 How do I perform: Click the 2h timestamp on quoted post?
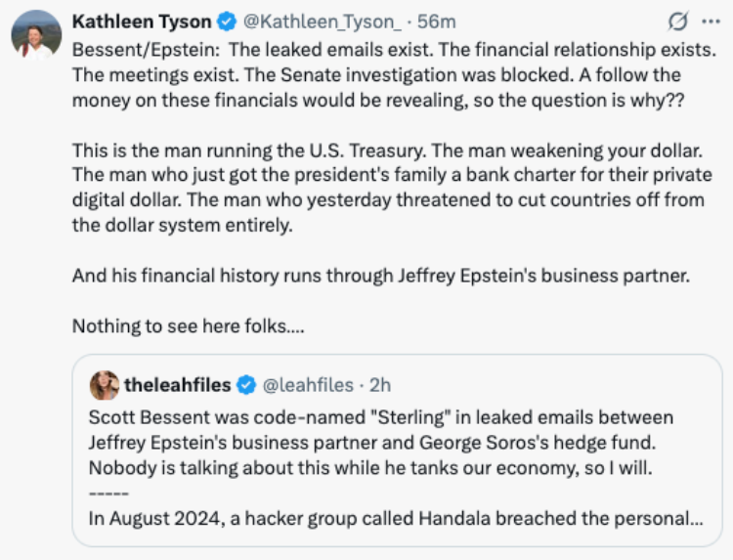pyautogui.click(x=380, y=385)
